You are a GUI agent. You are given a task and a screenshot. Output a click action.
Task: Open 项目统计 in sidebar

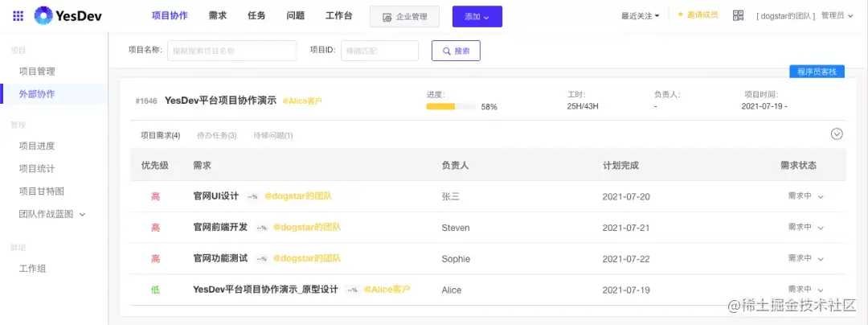37,169
